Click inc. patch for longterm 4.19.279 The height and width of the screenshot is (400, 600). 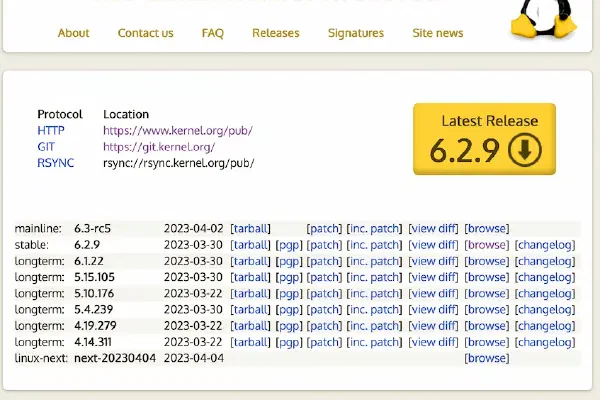pos(374,326)
